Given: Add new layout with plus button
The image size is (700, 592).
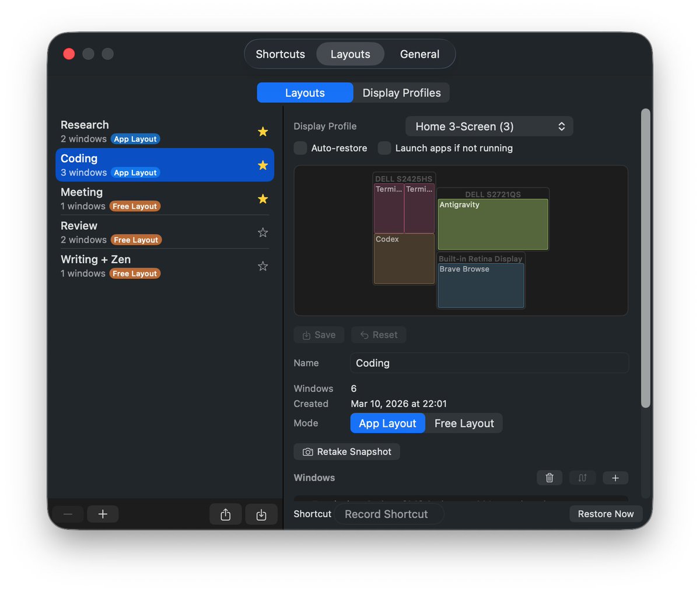Looking at the screenshot, I should coord(103,514).
